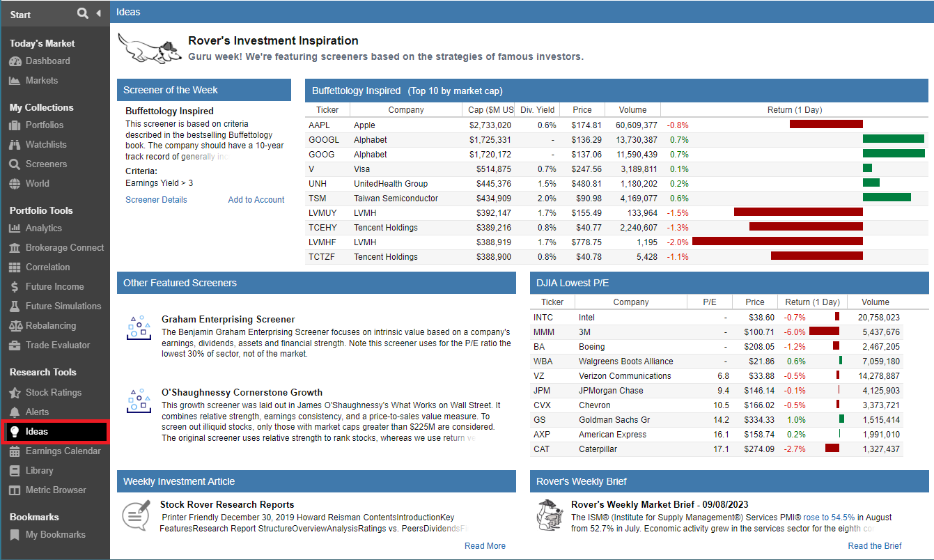Sort Buffettology table by Return (1 Day)
934x560 pixels.
pos(794,110)
